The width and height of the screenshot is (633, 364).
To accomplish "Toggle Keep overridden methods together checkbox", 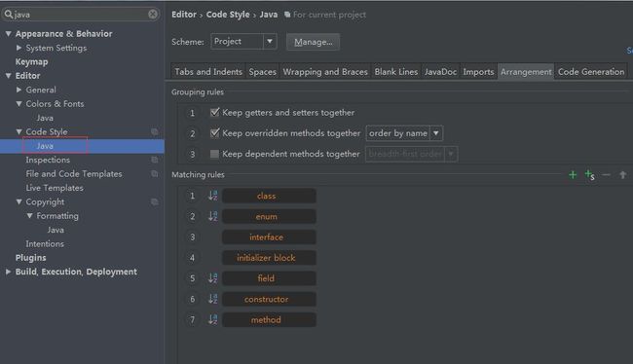I will (215, 132).
